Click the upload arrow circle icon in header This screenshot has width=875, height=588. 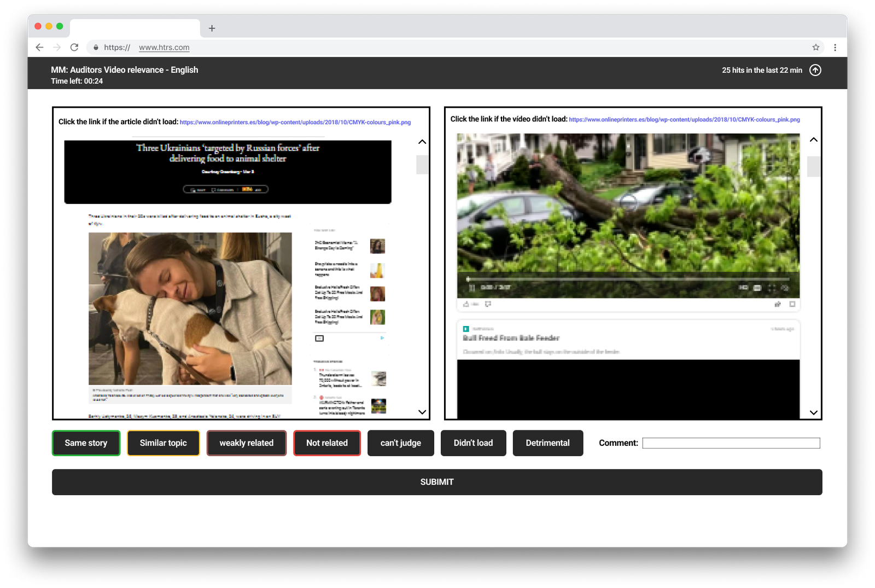(x=815, y=70)
